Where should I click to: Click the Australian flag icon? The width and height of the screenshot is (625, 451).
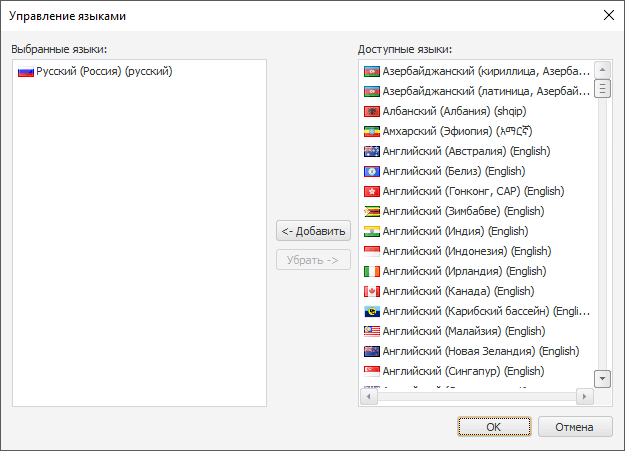pos(372,151)
